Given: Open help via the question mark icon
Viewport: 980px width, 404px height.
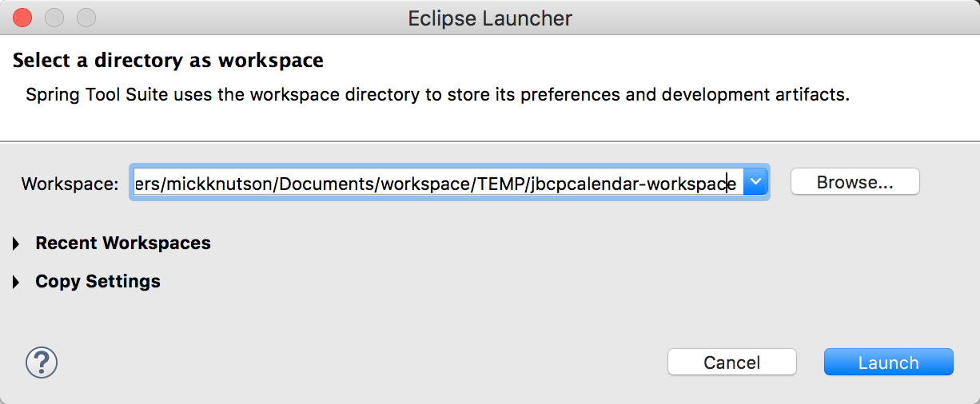Looking at the screenshot, I should (x=42, y=362).
